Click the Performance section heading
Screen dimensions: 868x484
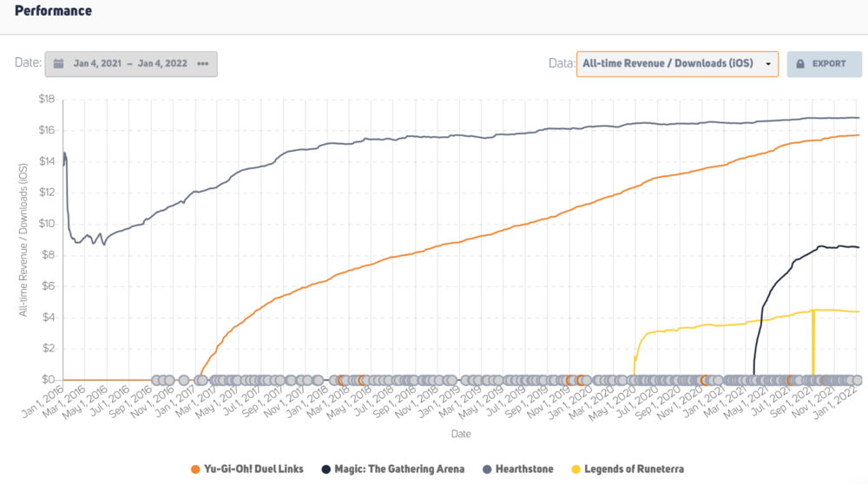[54, 11]
